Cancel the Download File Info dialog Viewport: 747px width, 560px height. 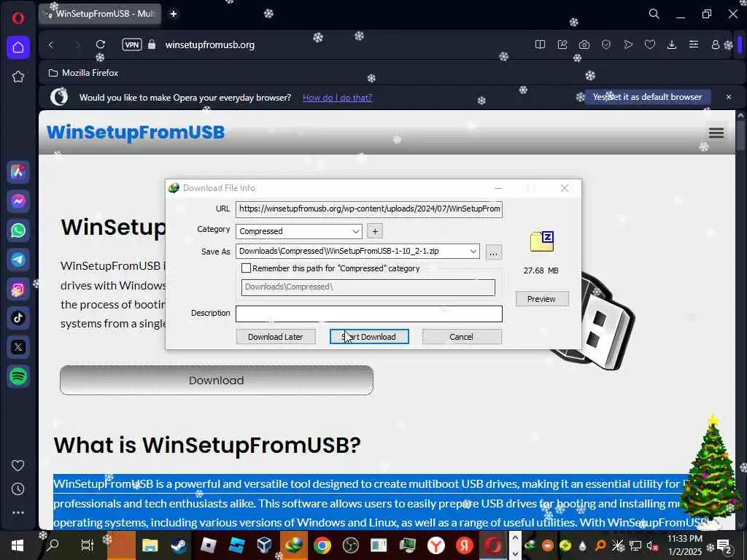(x=462, y=337)
